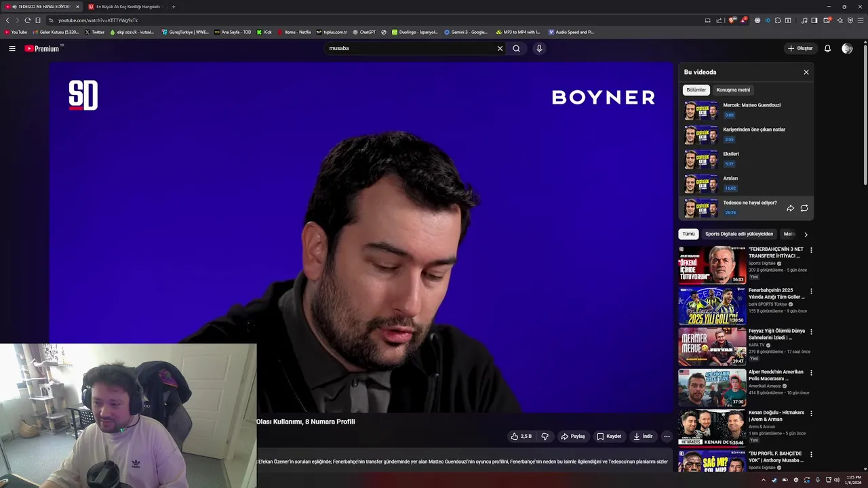Open 'Kenan Doğulu - Hitmakers' thumbnail
Screen dimensions: 868x488
coord(712,428)
